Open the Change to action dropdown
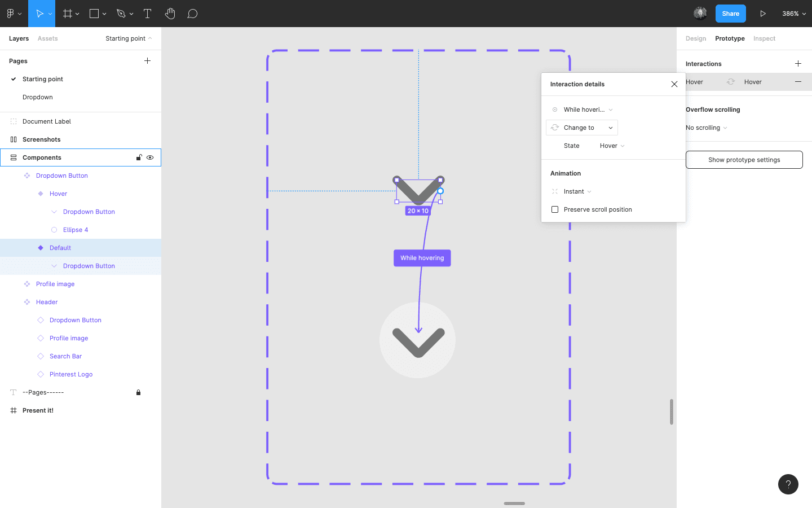 (582, 128)
